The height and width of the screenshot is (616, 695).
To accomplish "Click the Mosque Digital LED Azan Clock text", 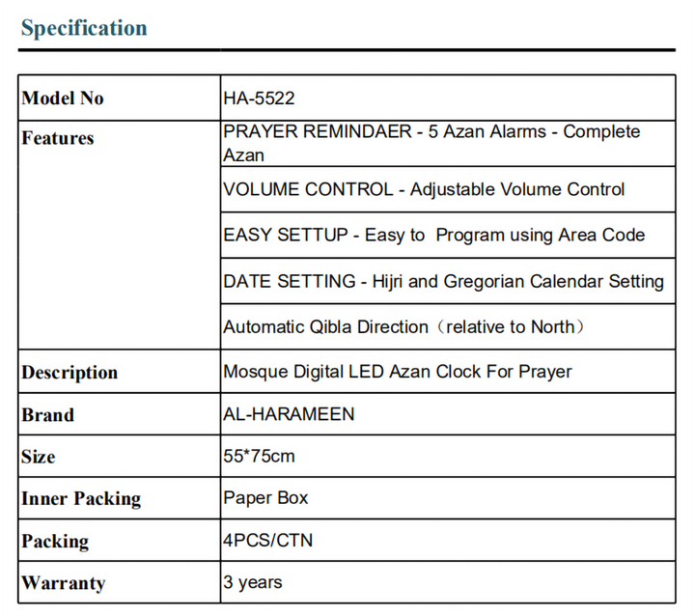I will 398,372.
